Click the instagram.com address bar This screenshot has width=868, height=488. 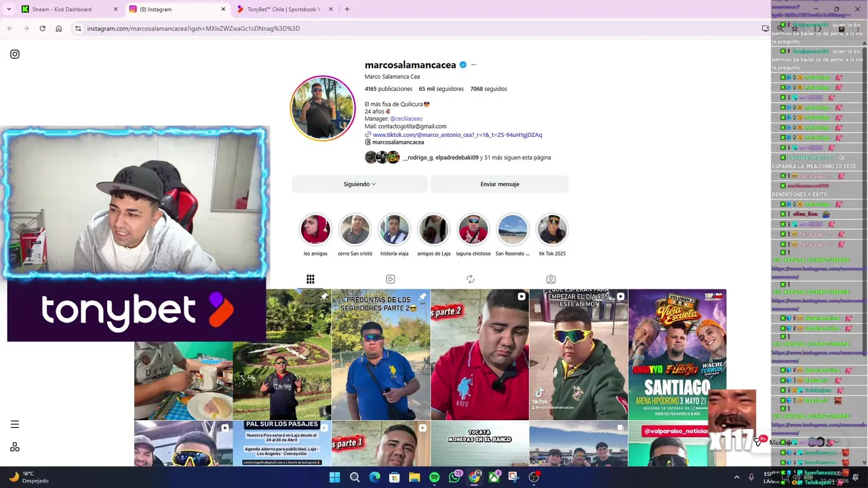point(420,28)
